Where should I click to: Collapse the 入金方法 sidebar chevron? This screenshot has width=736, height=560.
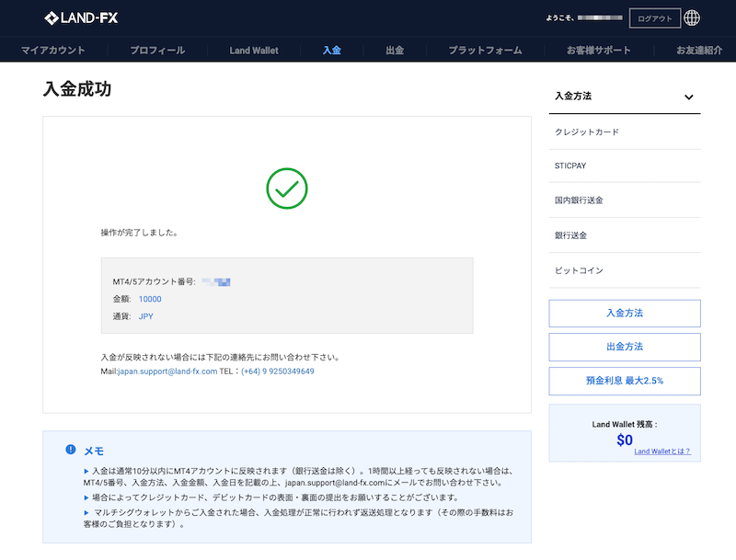pyautogui.click(x=688, y=97)
